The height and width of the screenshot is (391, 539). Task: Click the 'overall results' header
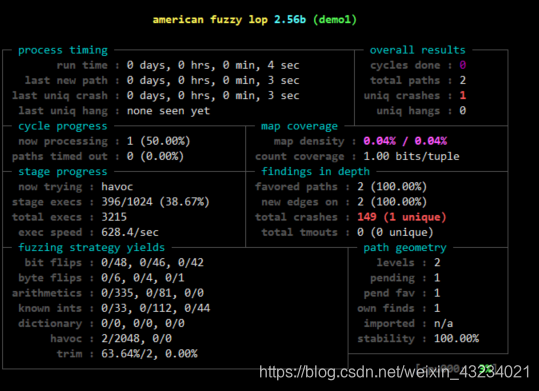(x=418, y=50)
